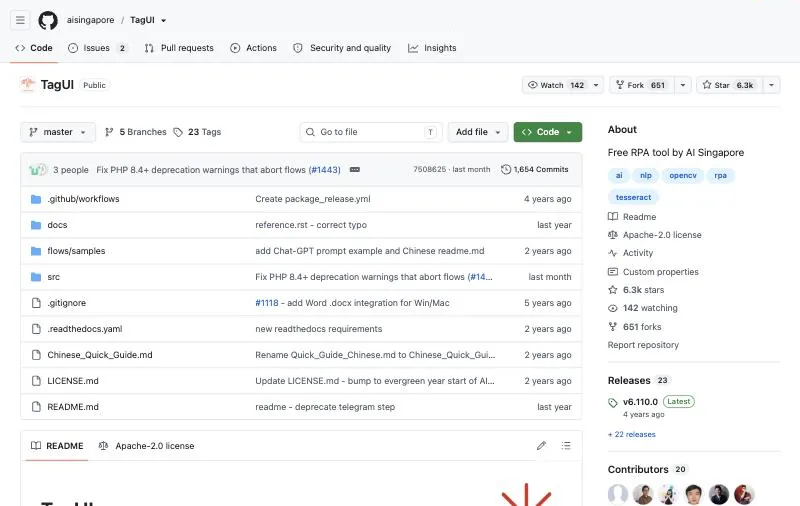View 651 forks link
The height and width of the screenshot is (506, 800).
coord(635,327)
